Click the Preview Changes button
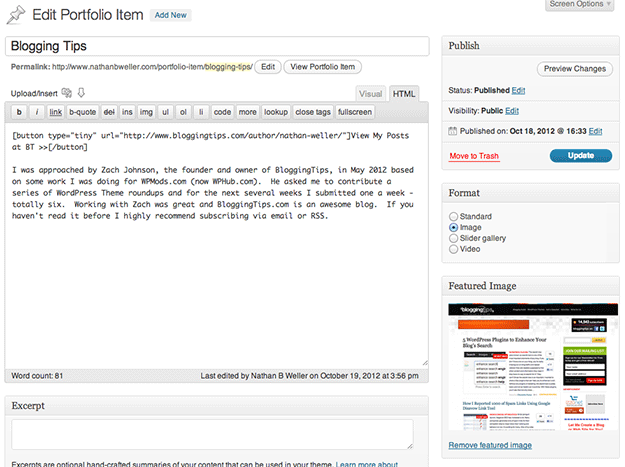Viewport: 625px width, 467px height. tap(575, 69)
